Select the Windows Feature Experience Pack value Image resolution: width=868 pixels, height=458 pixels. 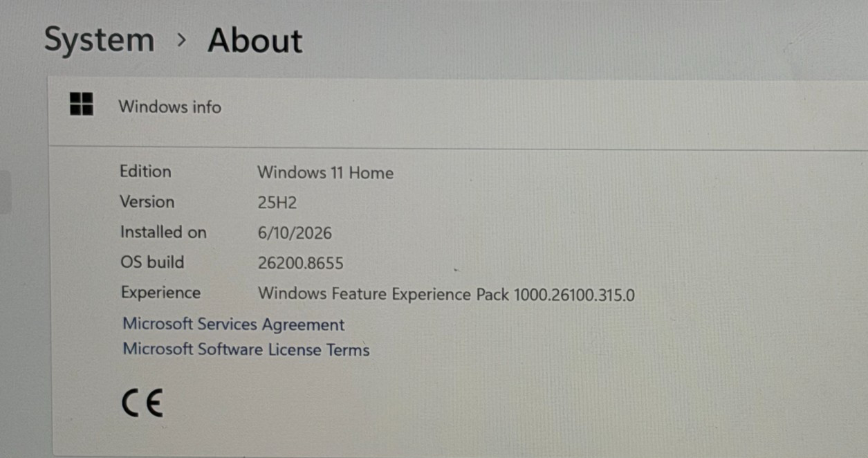[446, 294]
